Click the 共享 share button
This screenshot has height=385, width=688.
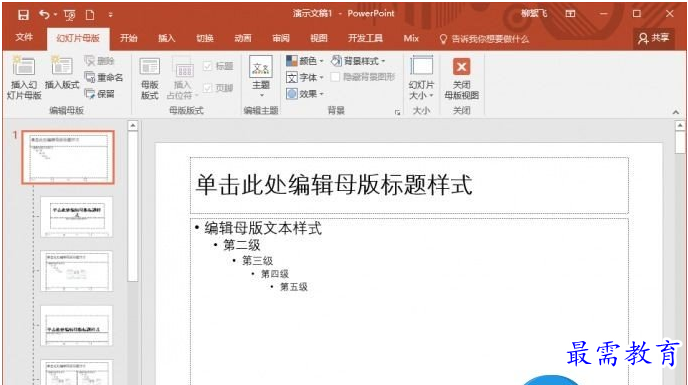tap(654, 38)
